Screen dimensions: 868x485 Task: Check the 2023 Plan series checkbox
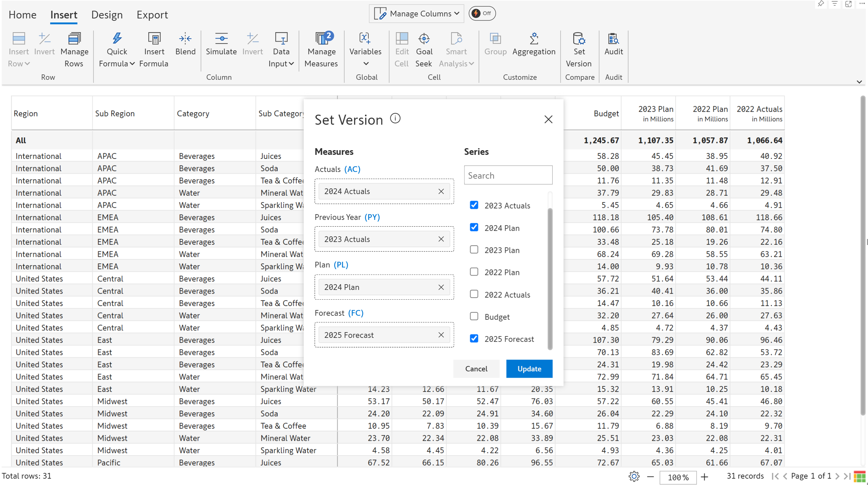[474, 250]
